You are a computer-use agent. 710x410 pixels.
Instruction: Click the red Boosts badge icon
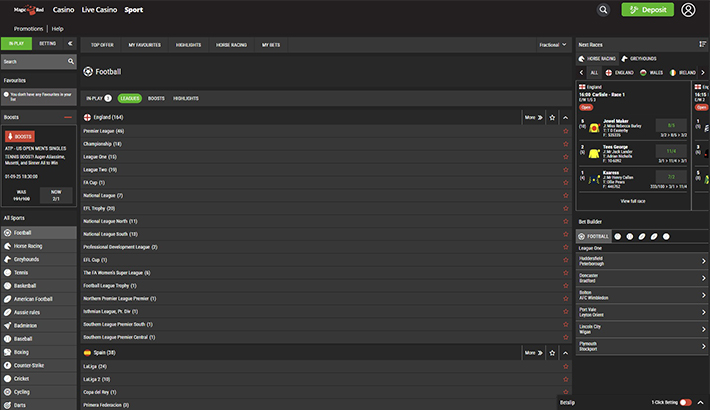(x=20, y=136)
